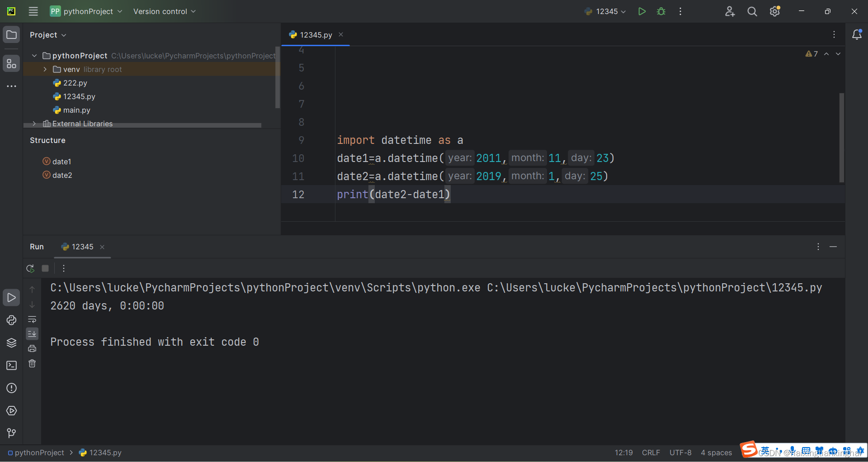Click the Run panel title

(37, 247)
